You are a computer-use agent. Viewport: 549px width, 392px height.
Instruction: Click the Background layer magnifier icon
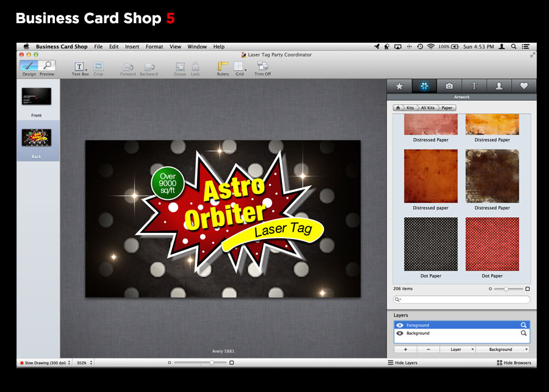point(523,333)
